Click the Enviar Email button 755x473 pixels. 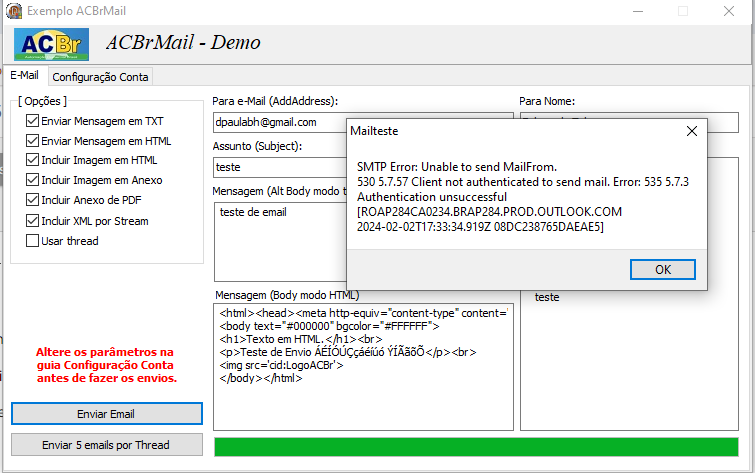pos(106,414)
